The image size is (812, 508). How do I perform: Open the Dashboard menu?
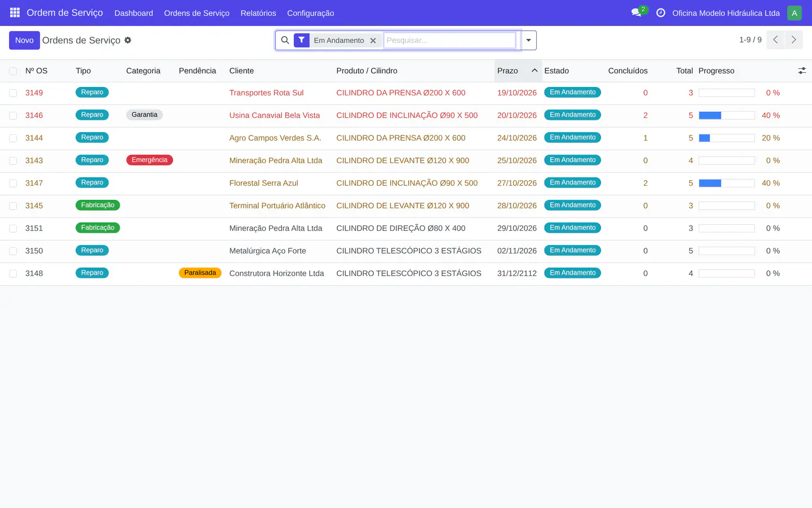[x=134, y=13]
